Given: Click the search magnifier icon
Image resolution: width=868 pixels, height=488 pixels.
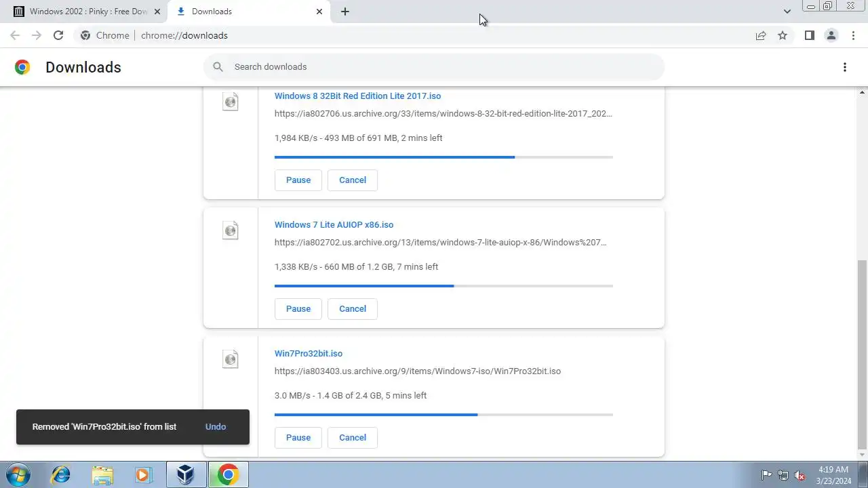Looking at the screenshot, I should (x=218, y=66).
